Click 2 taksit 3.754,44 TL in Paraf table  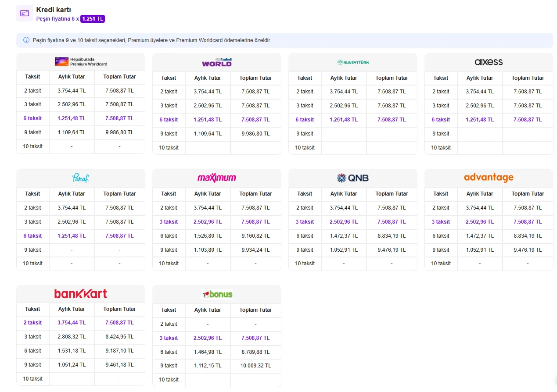tap(72, 208)
